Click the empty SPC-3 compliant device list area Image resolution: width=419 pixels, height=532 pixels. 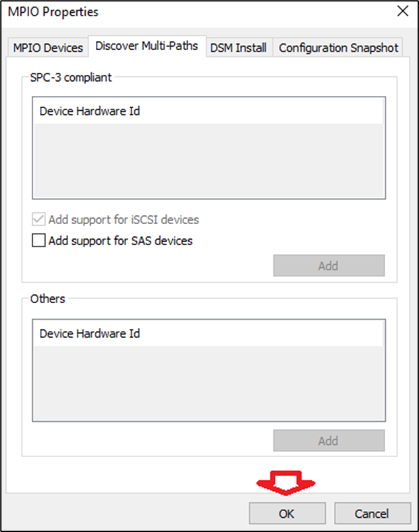click(x=208, y=161)
